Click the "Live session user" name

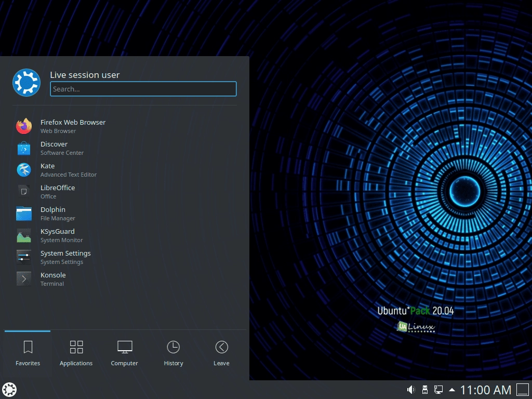pyautogui.click(x=85, y=75)
